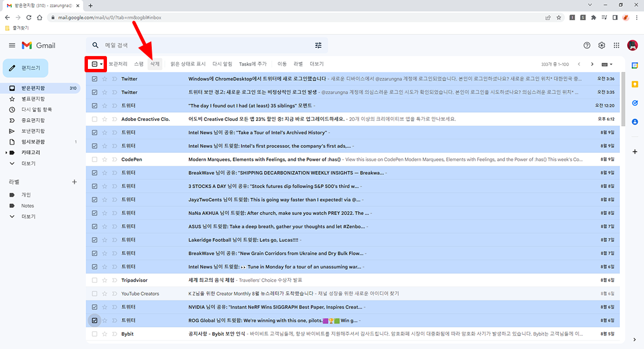Expand the 카테고리 folder

(x=6, y=152)
